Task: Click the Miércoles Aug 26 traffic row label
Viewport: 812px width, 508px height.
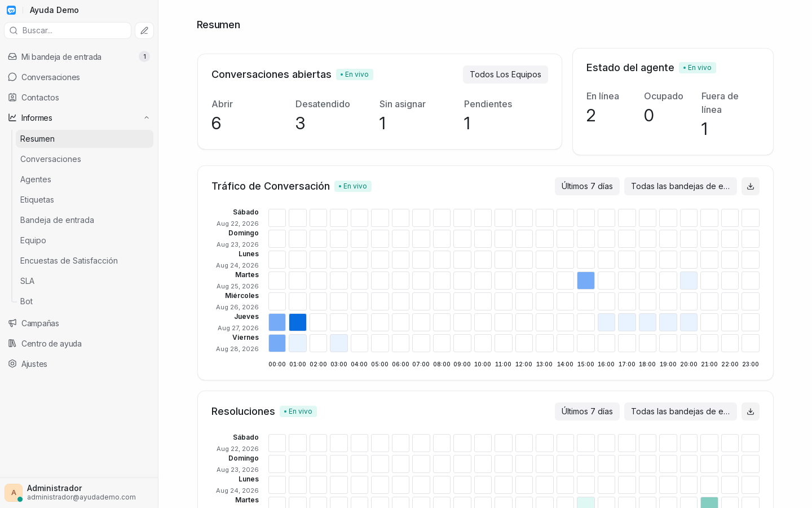Action: pyautogui.click(x=237, y=301)
